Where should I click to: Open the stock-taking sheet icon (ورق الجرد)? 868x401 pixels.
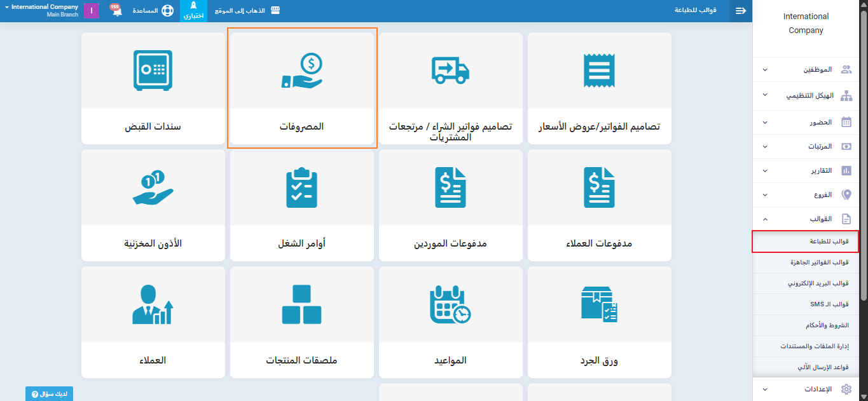click(599, 305)
